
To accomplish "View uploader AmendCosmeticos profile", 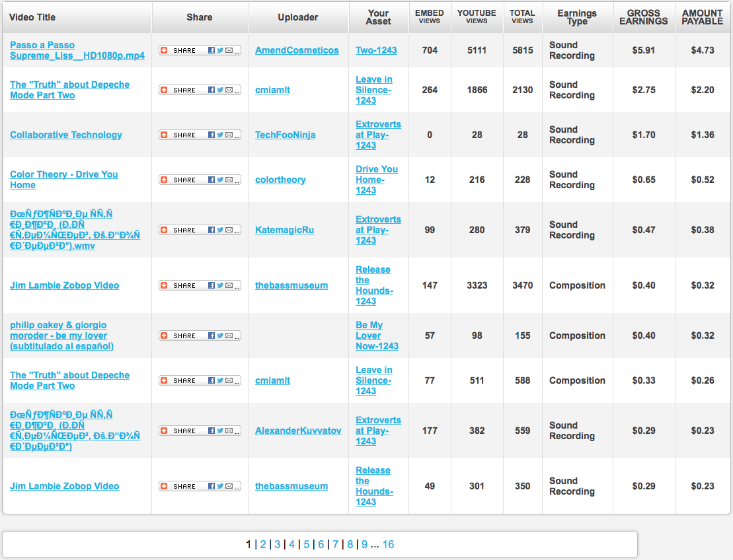I will tap(297, 50).
